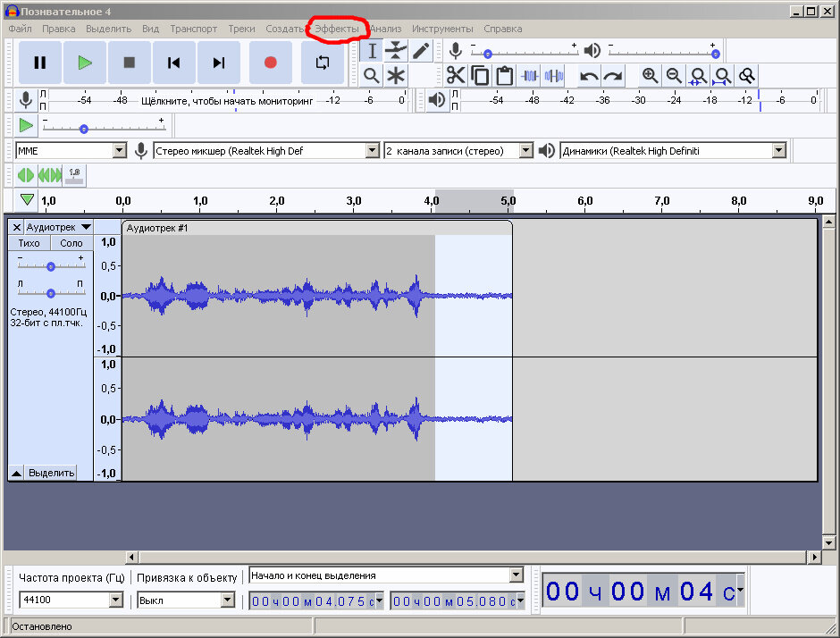The height and width of the screenshot is (638, 840).
Task: Expand the MME audio host dropdown
Action: click(x=120, y=151)
